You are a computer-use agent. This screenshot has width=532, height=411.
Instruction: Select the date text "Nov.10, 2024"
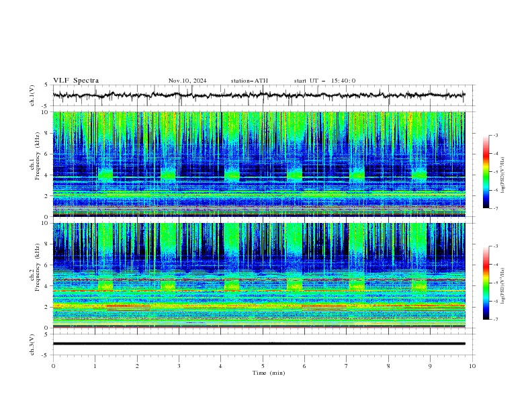pos(187,81)
